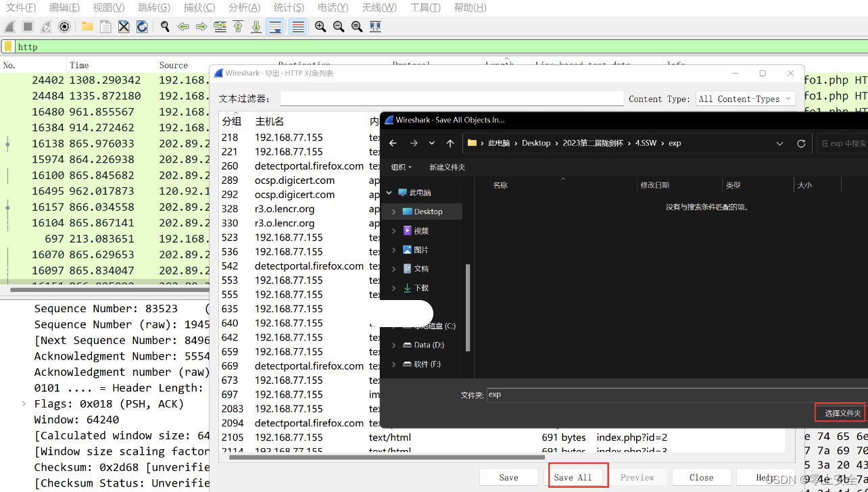
Task: Click the close capture file icon
Action: 124,27
